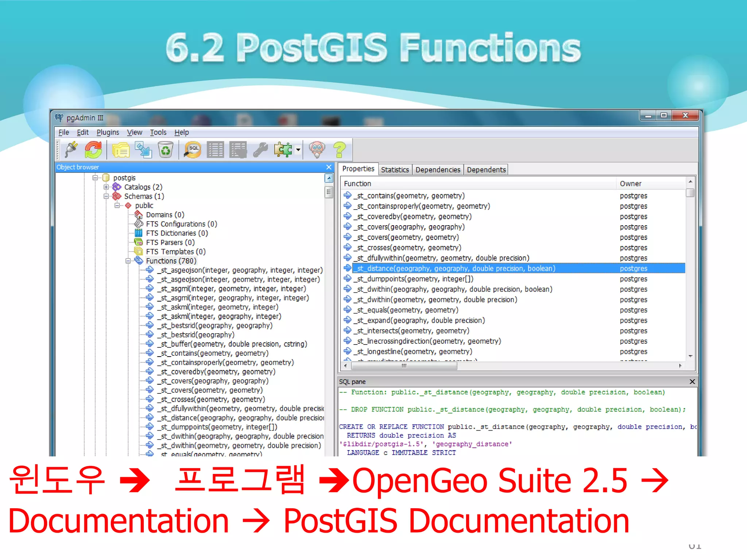The image size is (747, 560).
Task: Open the Plugins menu
Action: (x=108, y=132)
